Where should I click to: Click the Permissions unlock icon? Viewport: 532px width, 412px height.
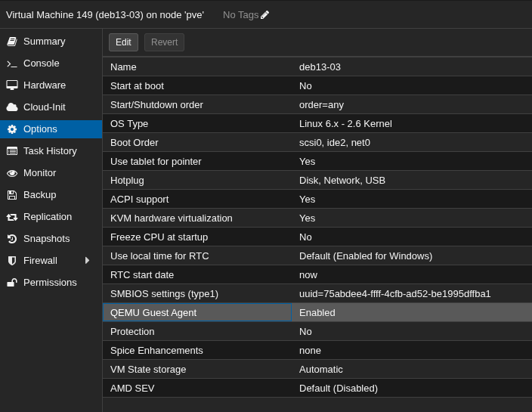[12, 283]
